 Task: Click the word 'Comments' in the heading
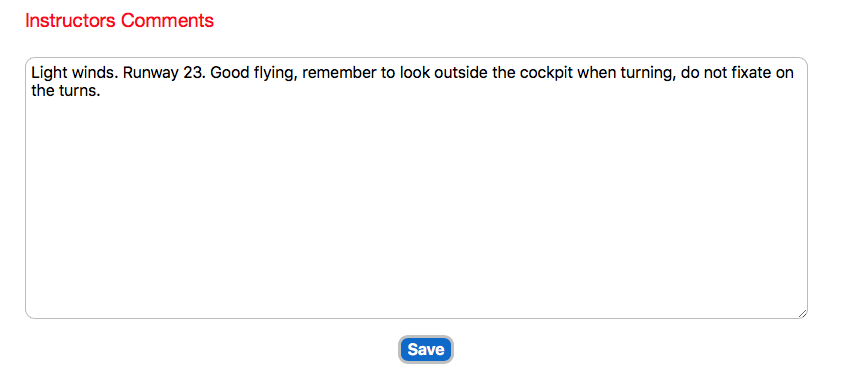tap(167, 21)
